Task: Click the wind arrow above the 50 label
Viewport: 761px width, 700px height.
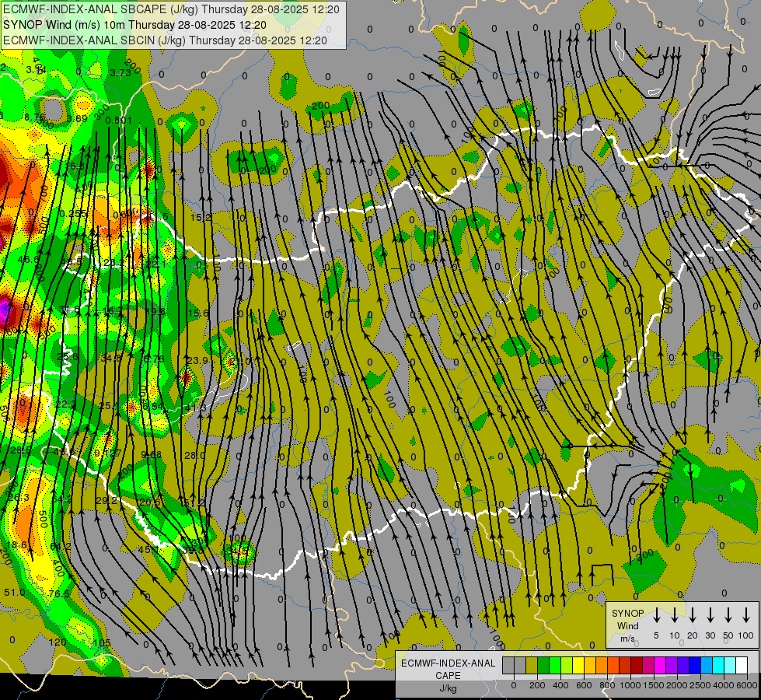Action: [728, 614]
